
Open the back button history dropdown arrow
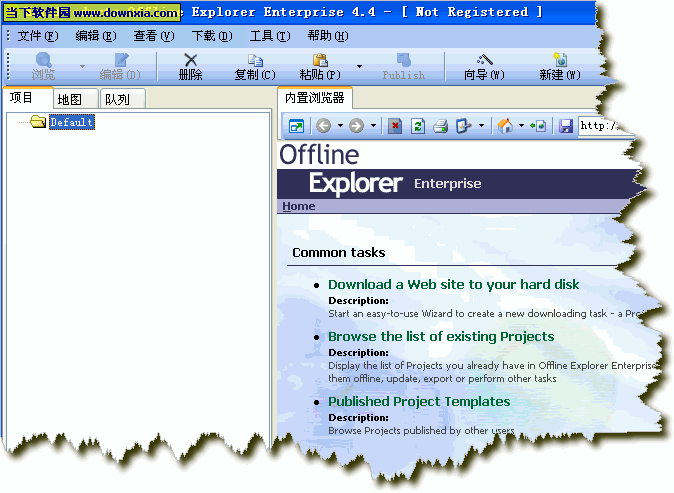pos(340,126)
